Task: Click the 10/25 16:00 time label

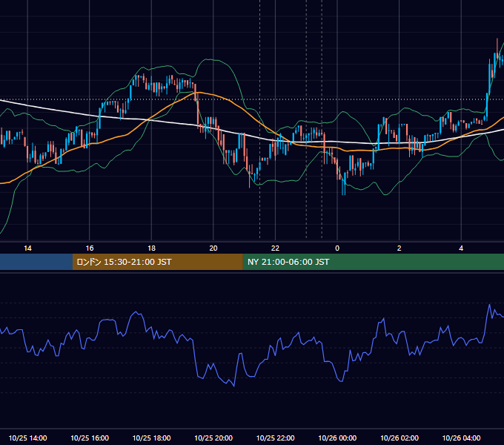Action: [x=90, y=438]
